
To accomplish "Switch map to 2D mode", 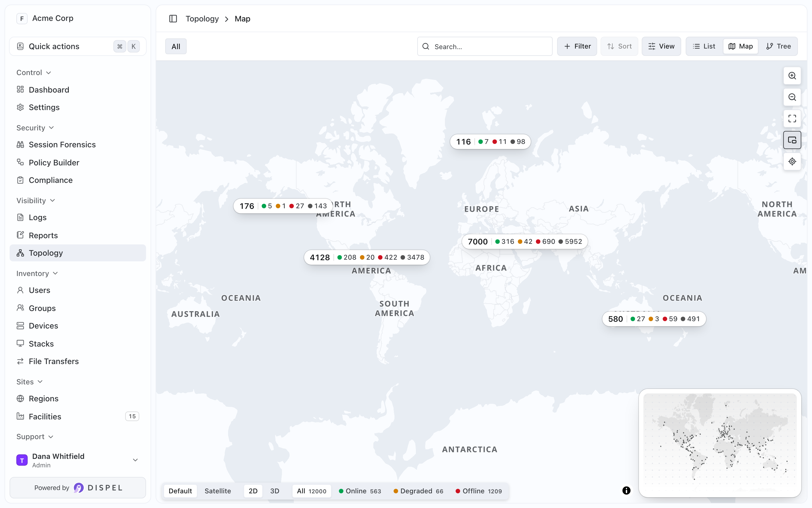I will [x=253, y=491].
